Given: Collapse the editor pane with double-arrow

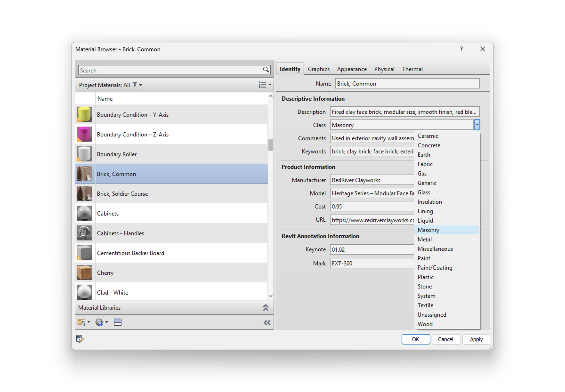Looking at the screenshot, I should coord(267,322).
